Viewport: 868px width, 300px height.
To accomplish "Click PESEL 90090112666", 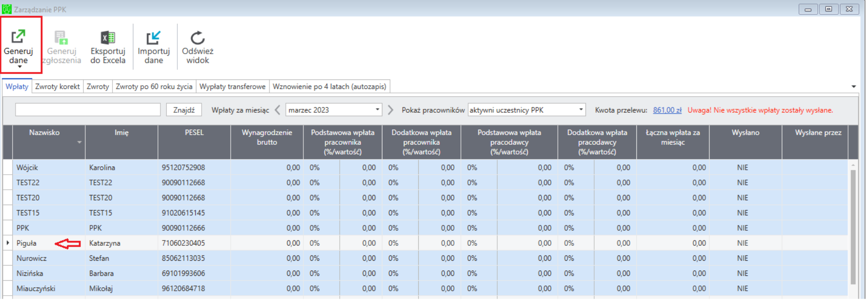I will coord(183,227).
